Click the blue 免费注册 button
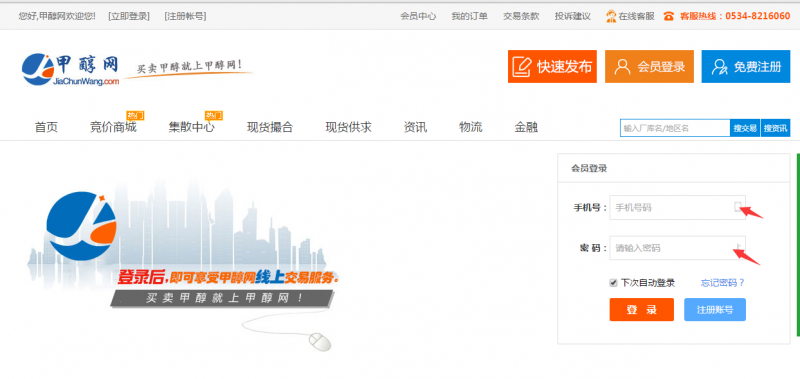This screenshot has height=379, width=800. [746, 66]
